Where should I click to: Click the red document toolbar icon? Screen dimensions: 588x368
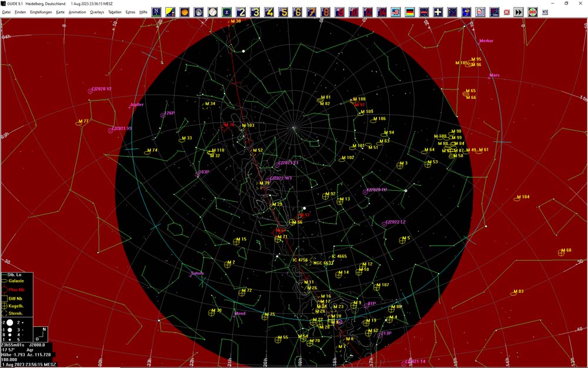(x=480, y=12)
